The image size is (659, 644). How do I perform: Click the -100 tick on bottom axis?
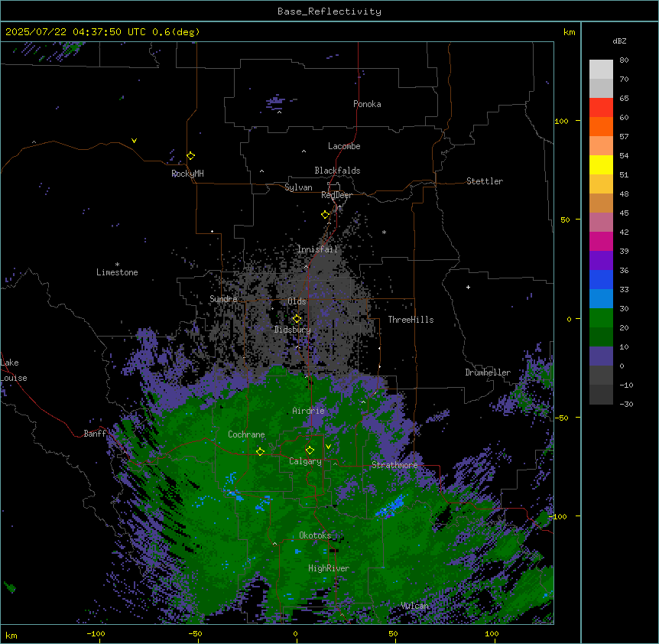click(96, 634)
